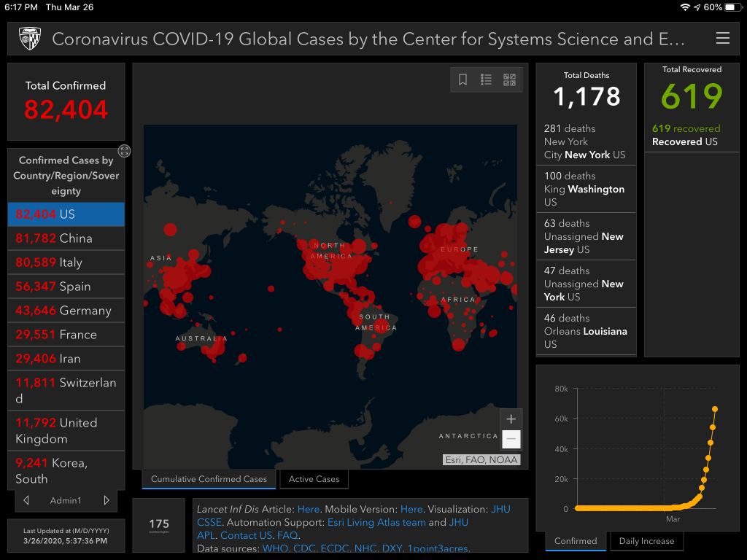This screenshot has height=560, width=747.
Task: Go to next list with right arrow
Action: pyautogui.click(x=107, y=500)
